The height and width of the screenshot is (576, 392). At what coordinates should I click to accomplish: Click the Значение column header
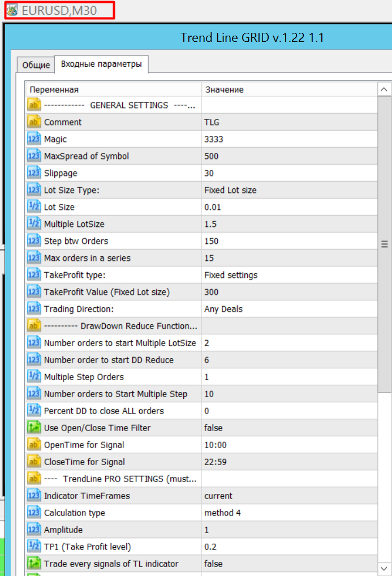(x=289, y=89)
